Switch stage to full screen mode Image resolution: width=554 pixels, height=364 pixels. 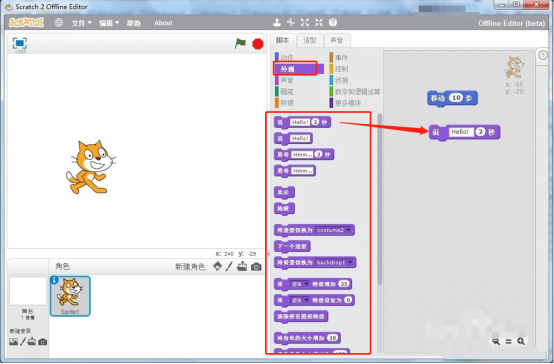coord(19,43)
